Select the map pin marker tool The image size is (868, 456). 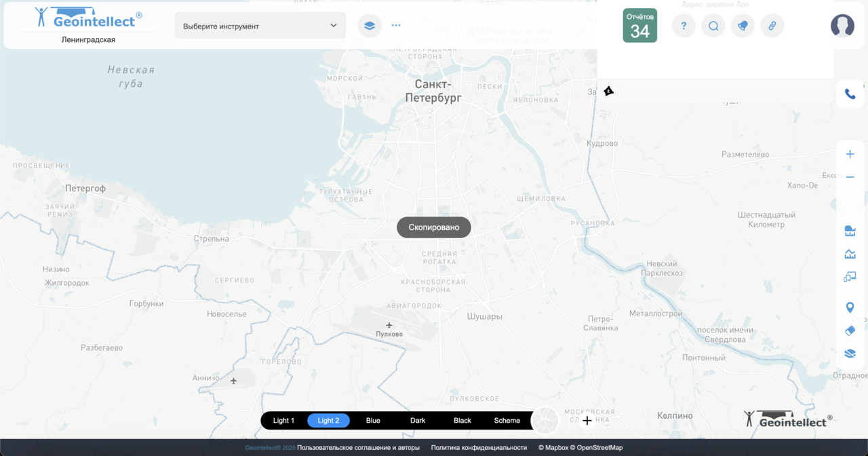(x=850, y=307)
